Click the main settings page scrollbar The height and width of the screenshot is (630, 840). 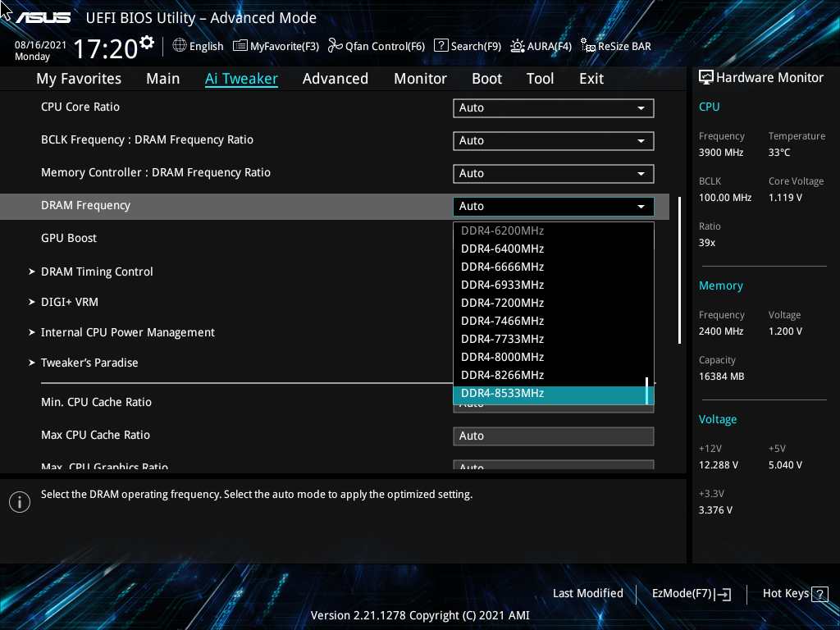tap(679, 270)
